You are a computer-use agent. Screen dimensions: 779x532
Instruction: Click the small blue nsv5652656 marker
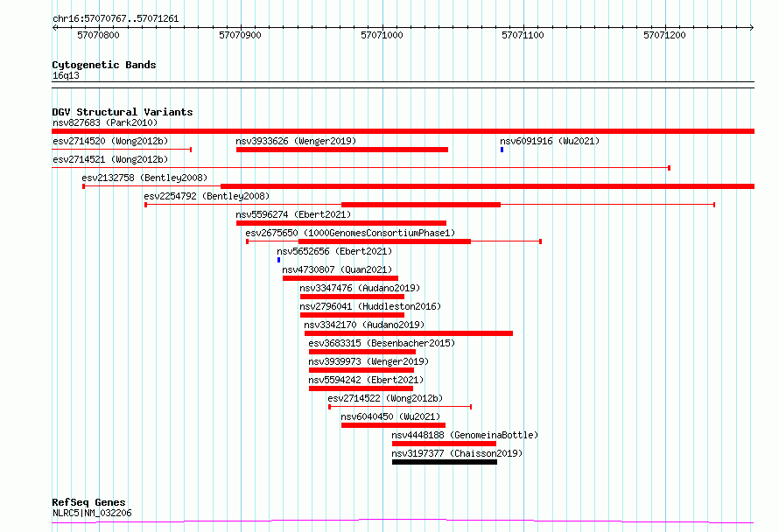(x=278, y=260)
